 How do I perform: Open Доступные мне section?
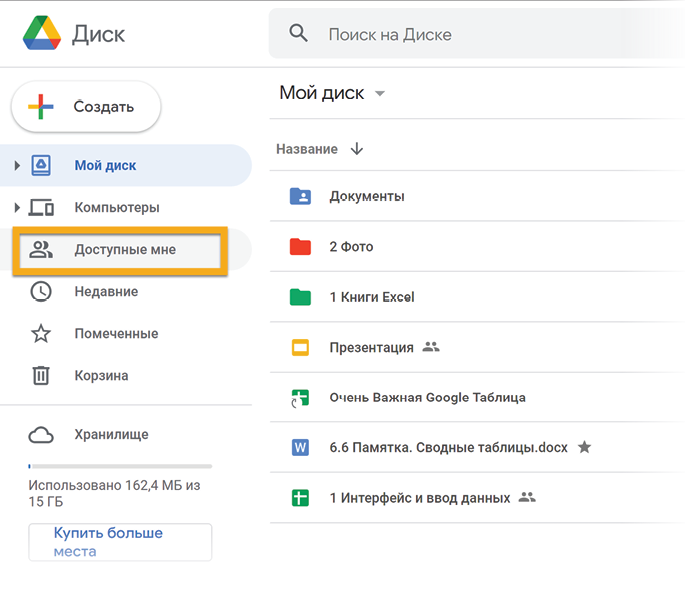point(124,250)
